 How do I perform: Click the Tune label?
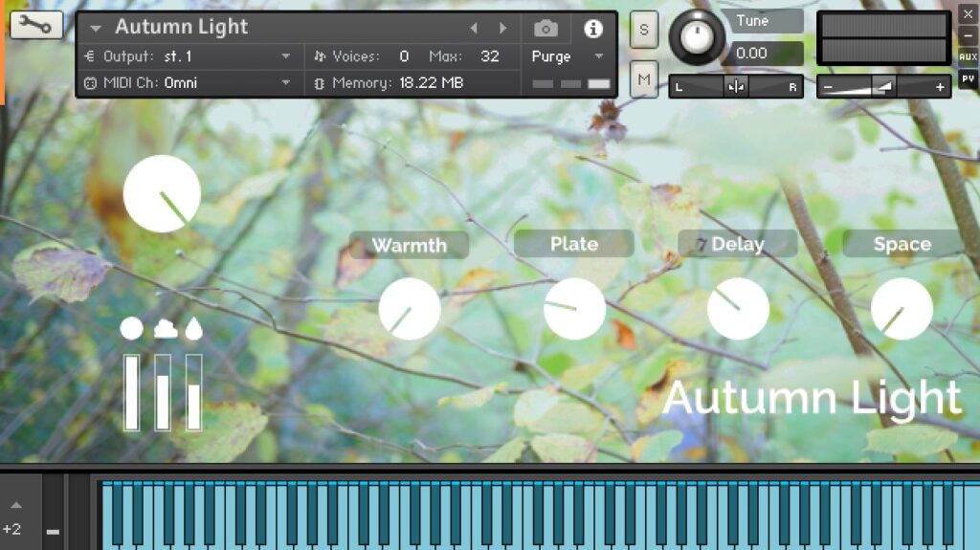(x=752, y=21)
